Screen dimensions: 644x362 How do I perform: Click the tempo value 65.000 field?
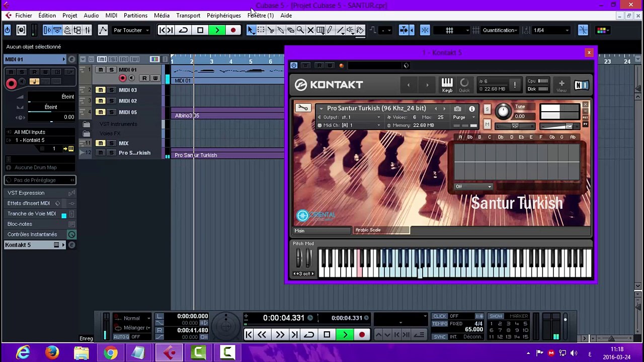click(474, 330)
